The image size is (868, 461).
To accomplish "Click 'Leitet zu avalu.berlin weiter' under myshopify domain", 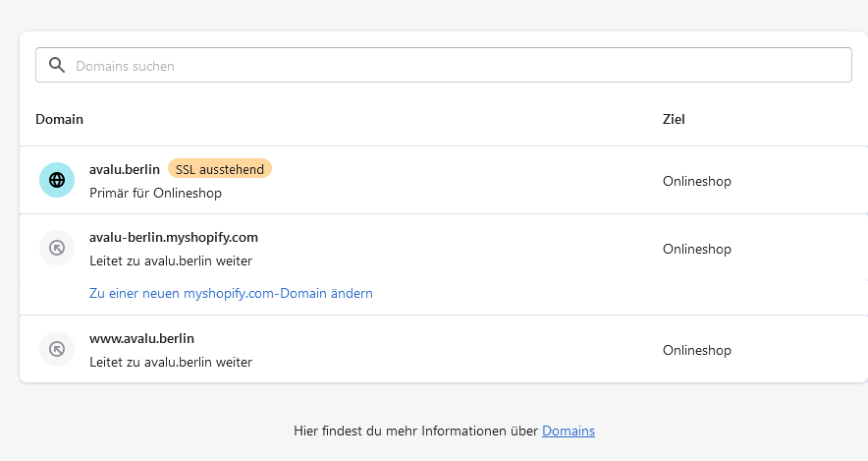I will tap(171, 260).
